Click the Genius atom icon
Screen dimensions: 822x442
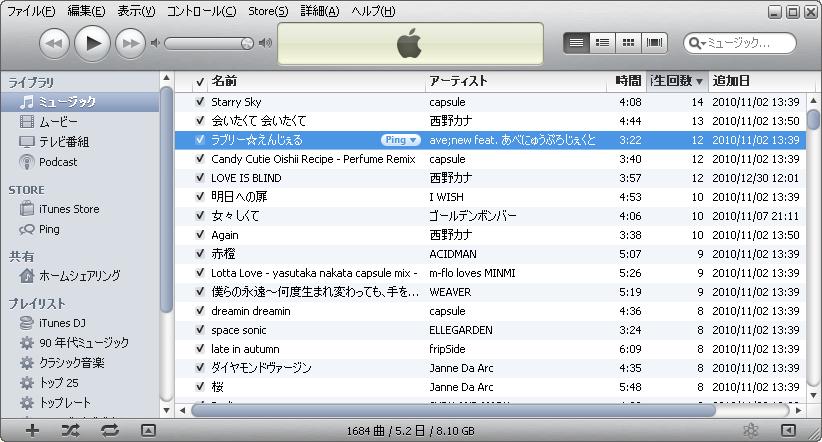tap(751, 430)
